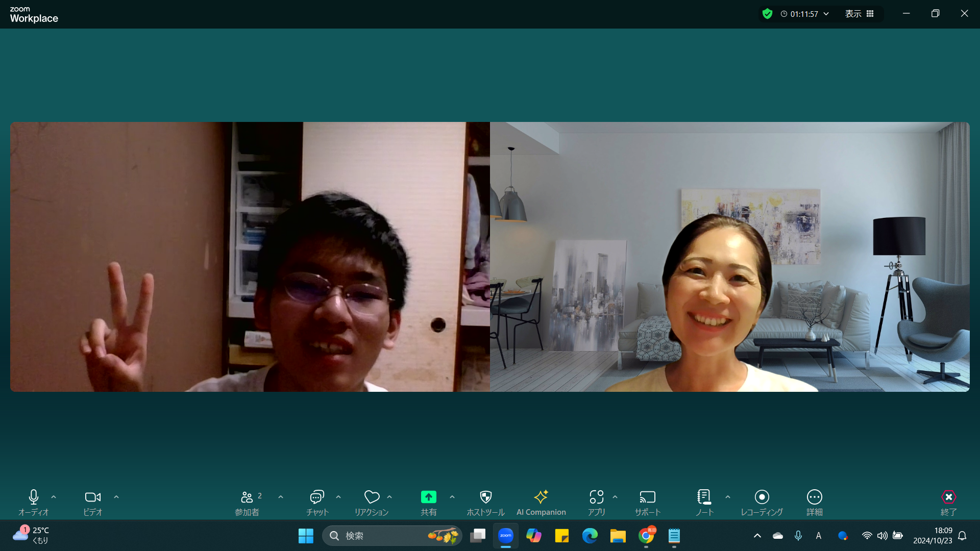
Task: Expand the meeting timer dropdown chevron
Action: pyautogui.click(x=826, y=14)
